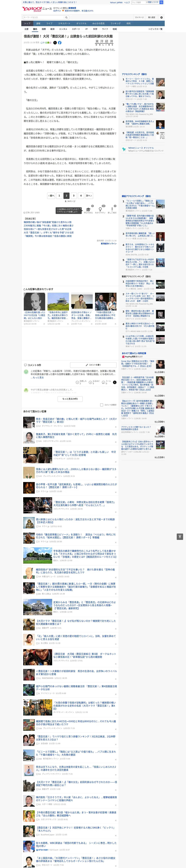
Task: Share the article on Facebook
Action: pyautogui.click(x=60, y=43)
